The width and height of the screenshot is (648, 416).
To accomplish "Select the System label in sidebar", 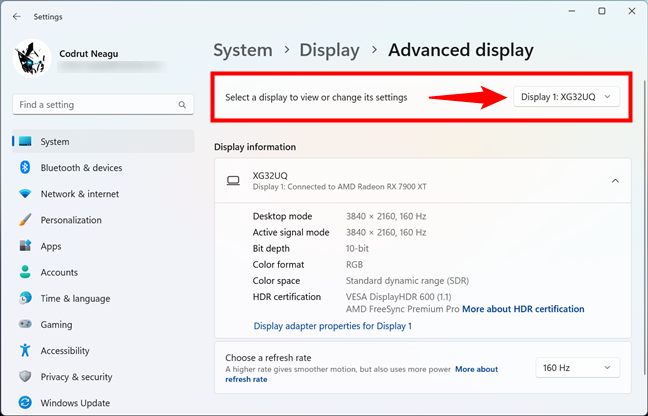I will [x=55, y=142].
